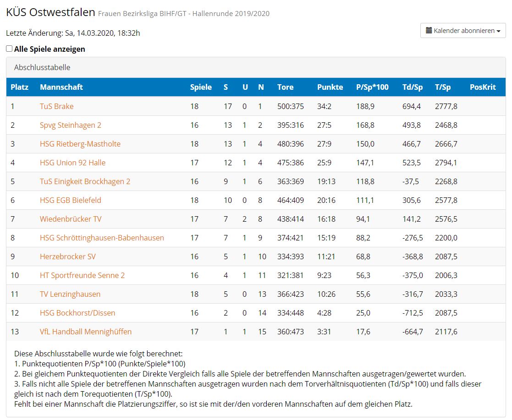Open the HSG Bockhorst/Dissen team link
Screen dimensions: 512x420
pyautogui.click(x=77, y=313)
